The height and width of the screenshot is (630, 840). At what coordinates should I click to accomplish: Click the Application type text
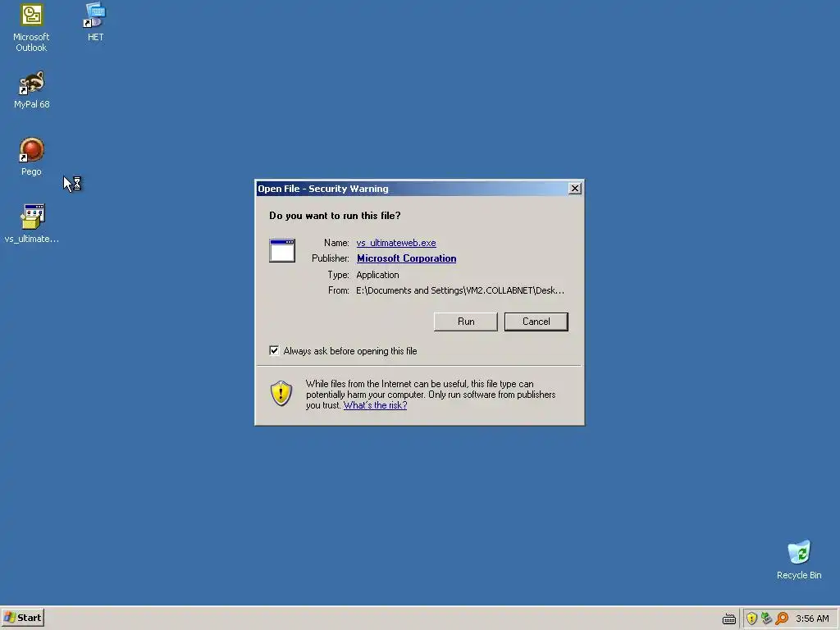tap(377, 274)
